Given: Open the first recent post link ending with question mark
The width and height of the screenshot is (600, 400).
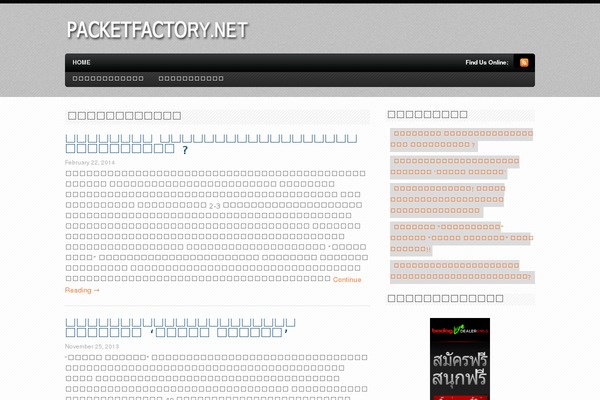Looking at the screenshot, I should (461, 139).
